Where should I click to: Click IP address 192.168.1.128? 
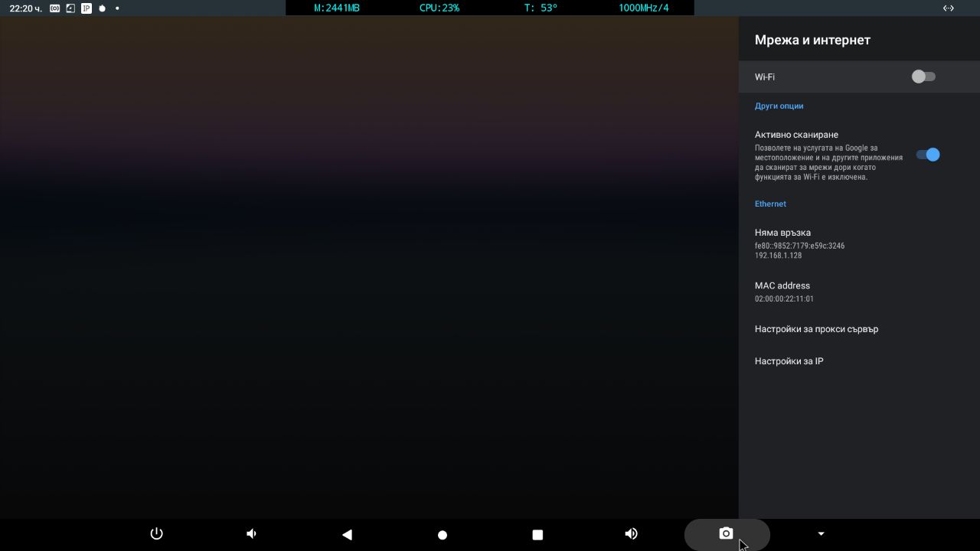[779, 256]
